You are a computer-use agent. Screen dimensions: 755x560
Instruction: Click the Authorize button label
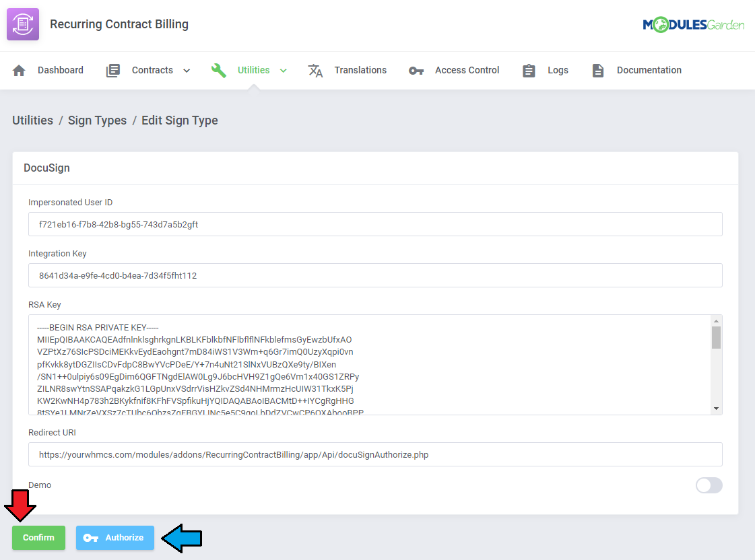click(x=124, y=538)
